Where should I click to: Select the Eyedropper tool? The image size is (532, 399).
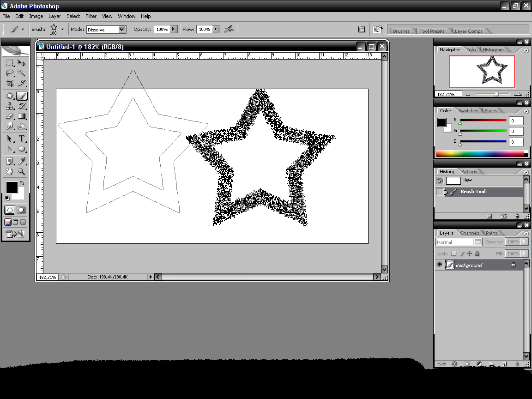click(21, 161)
